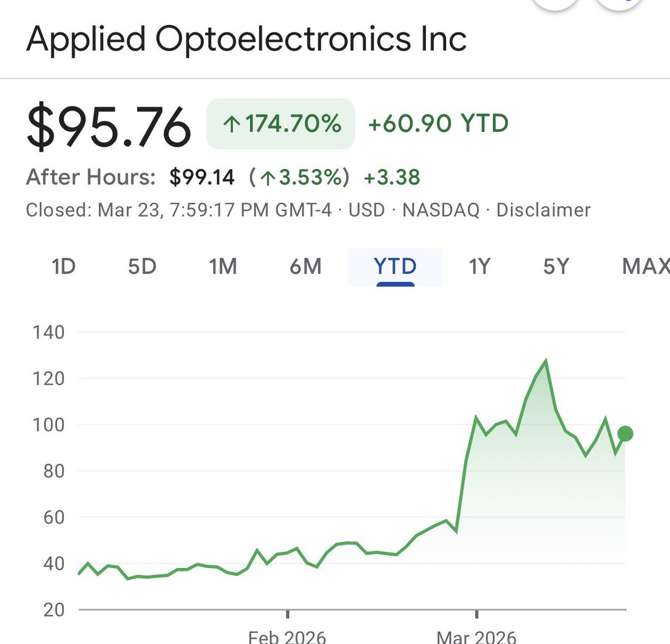
Task: Click the +60.90 YTD change text
Action: click(438, 123)
